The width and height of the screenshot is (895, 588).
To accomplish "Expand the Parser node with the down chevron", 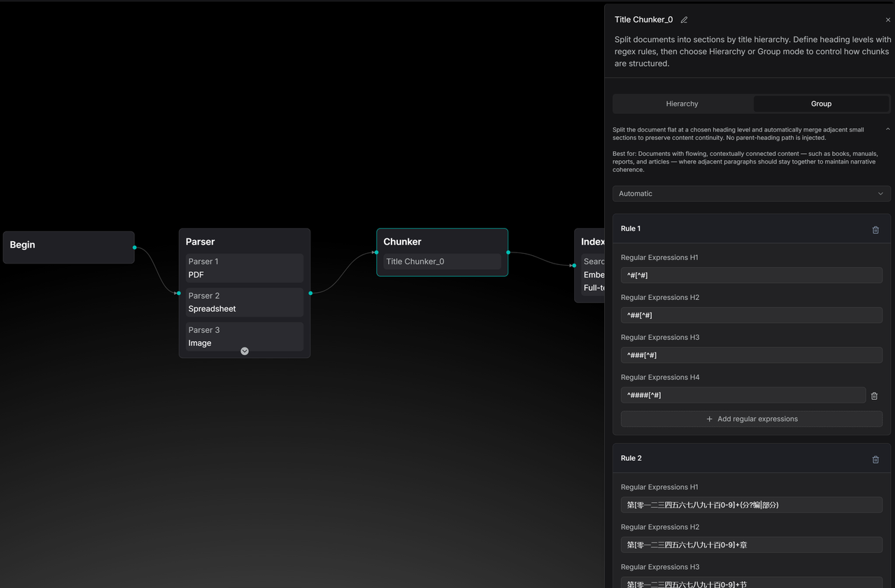I will pos(245,351).
